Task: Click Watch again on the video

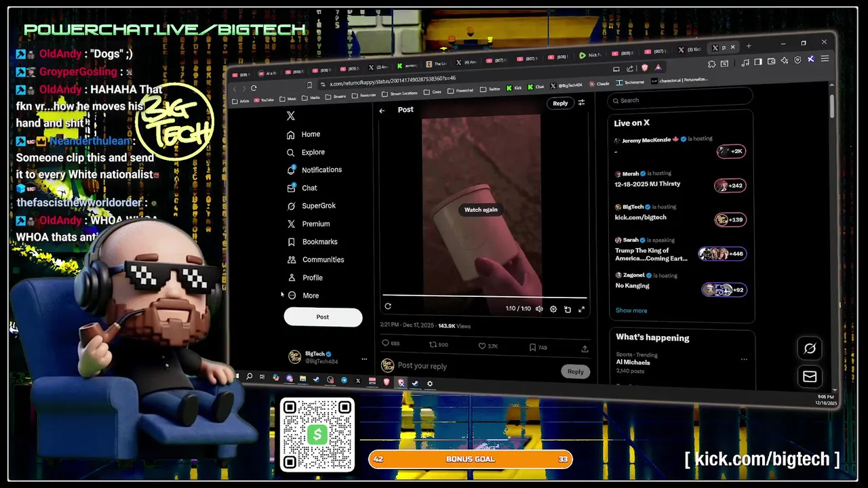Action: 481,210
